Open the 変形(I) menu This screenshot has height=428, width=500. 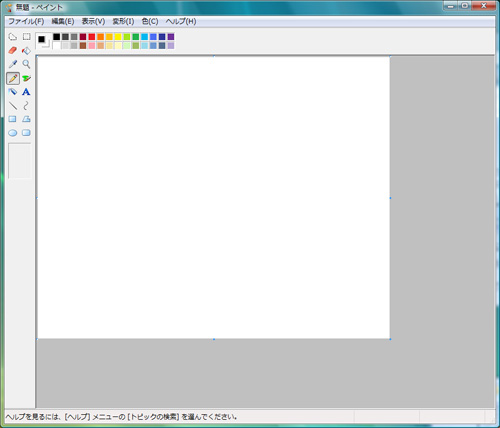pos(123,21)
